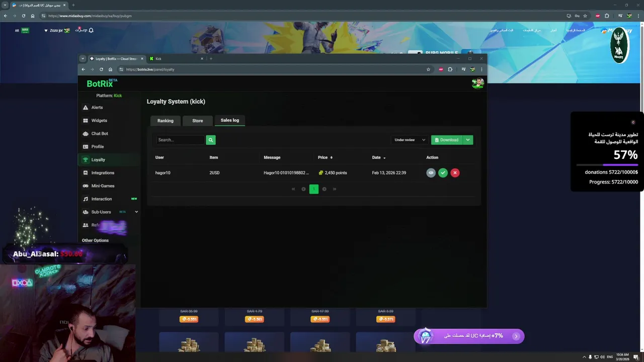Click the green Download button
Image resolution: width=644 pixels, height=362 pixels.
pos(447,140)
